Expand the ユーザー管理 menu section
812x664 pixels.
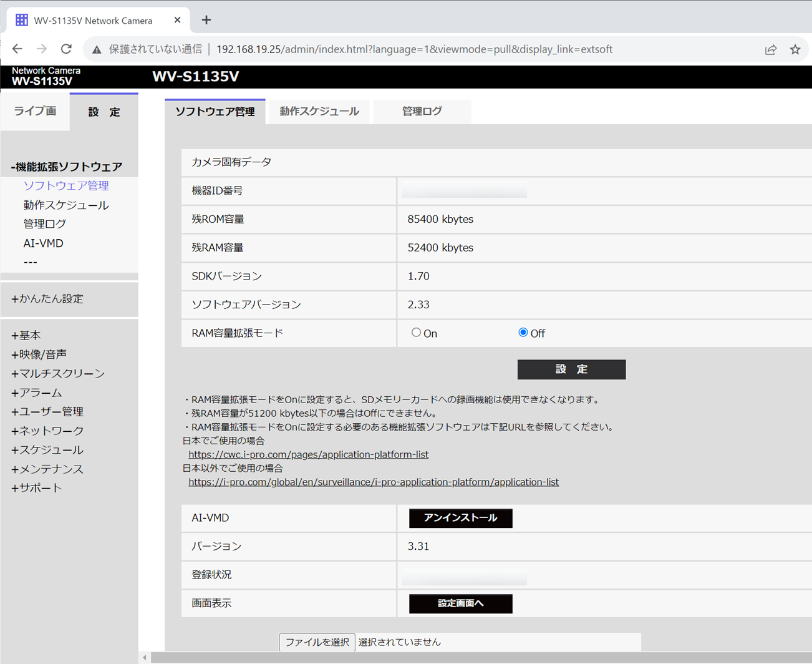(x=47, y=412)
